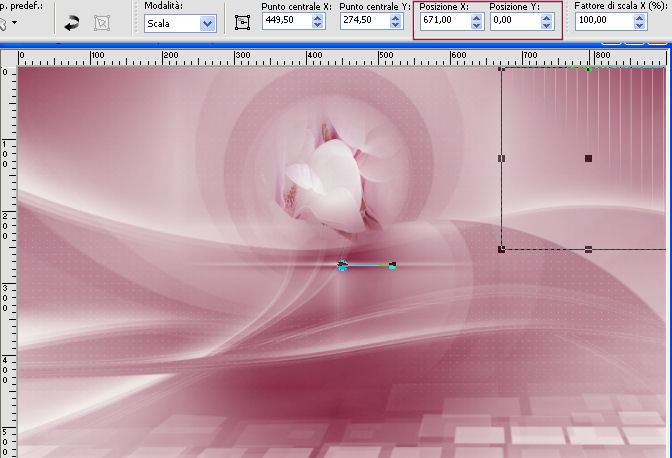Viewport: 672px width, 458px height.
Task: Click the selection's center pivot handle
Action: [588, 159]
